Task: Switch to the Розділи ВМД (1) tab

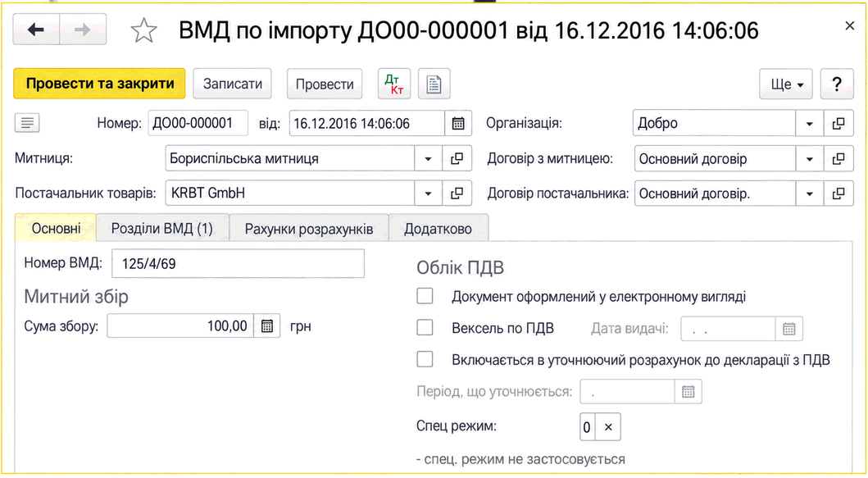Action: tap(162, 228)
